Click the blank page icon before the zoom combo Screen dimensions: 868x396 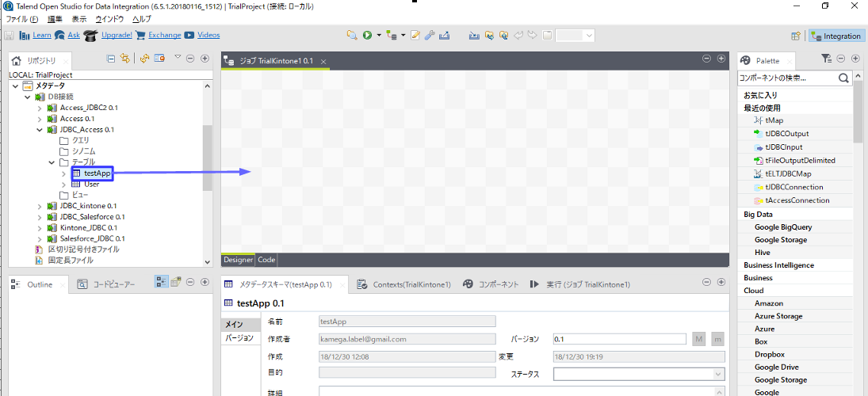(547, 36)
